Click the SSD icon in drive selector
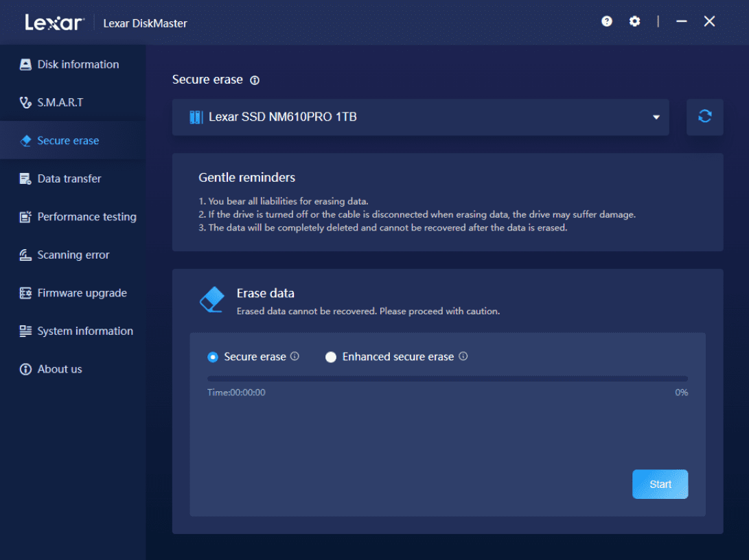The height and width of the screenshot is (560, 749). click(196, 117)
